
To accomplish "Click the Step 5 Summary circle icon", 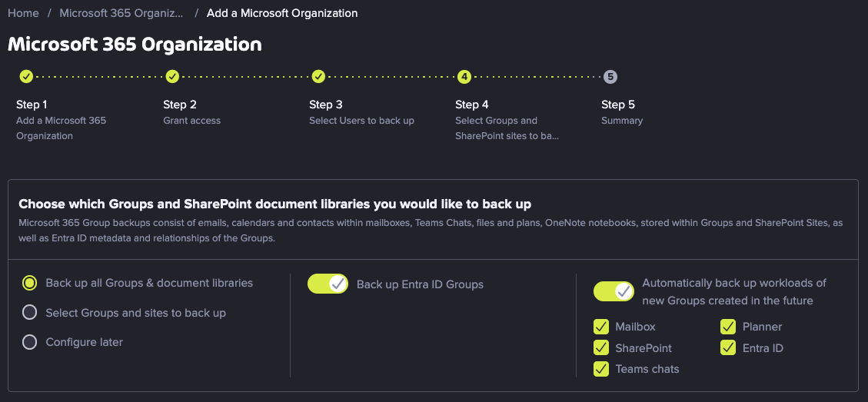I will coord(610,76).
